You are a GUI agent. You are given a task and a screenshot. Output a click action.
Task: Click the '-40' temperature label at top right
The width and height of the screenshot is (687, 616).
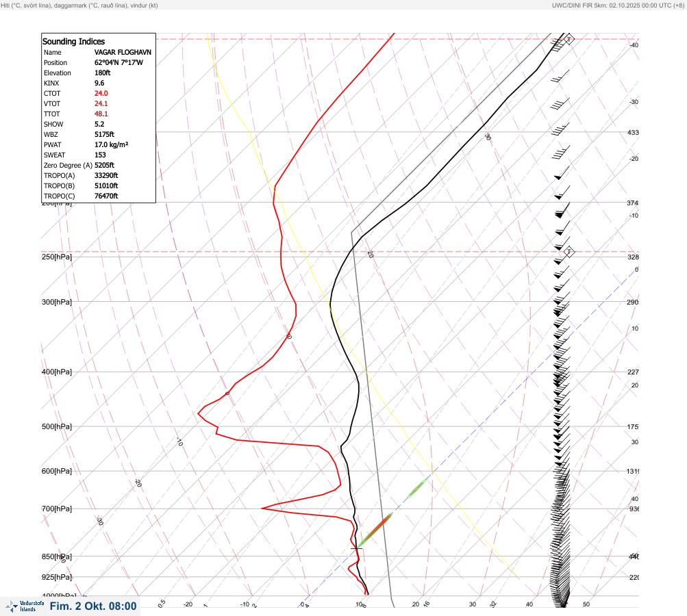[634, 45]
